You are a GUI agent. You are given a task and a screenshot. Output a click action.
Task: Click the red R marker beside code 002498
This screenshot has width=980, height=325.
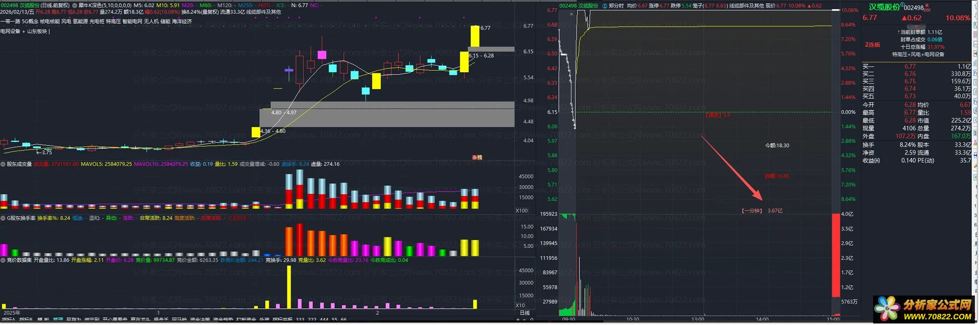[927, 6]
